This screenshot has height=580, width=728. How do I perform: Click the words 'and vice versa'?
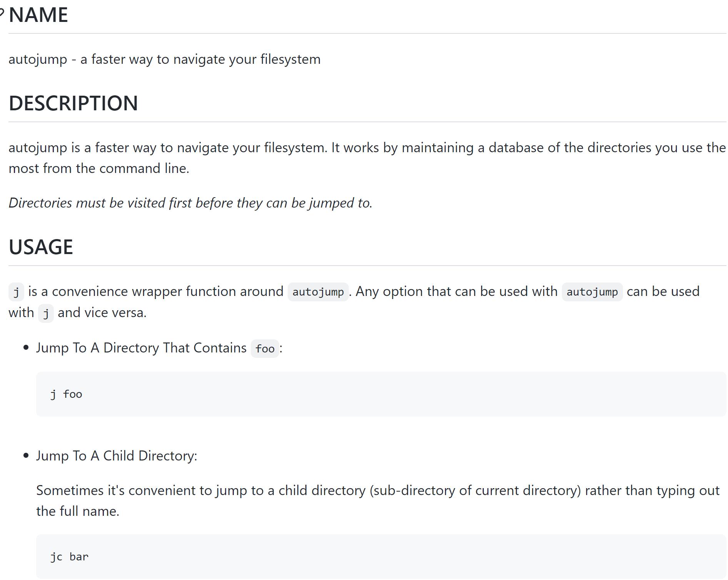coord(102,313)
